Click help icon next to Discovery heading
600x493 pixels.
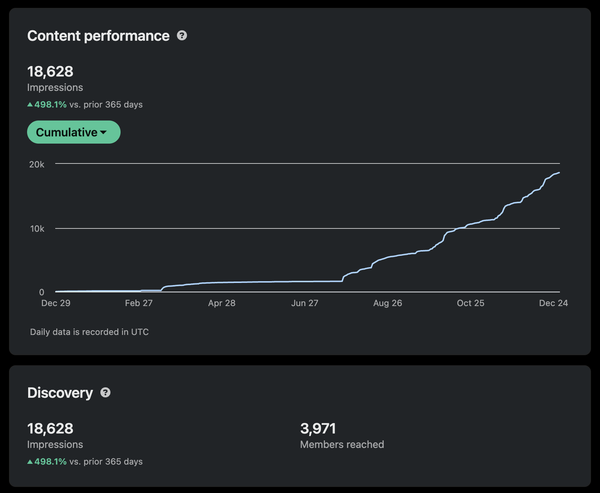pyautogui.click(x=105, y=393)
